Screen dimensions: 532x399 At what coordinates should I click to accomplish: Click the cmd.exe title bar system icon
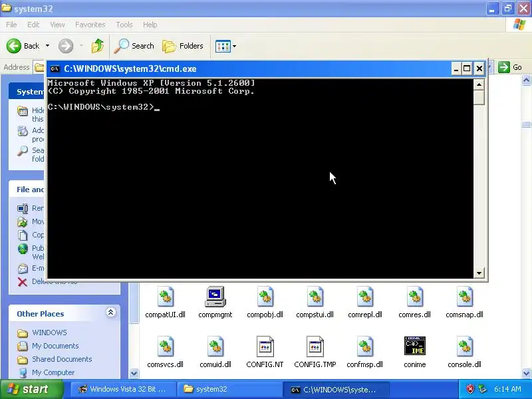click(x=55, y=69)
